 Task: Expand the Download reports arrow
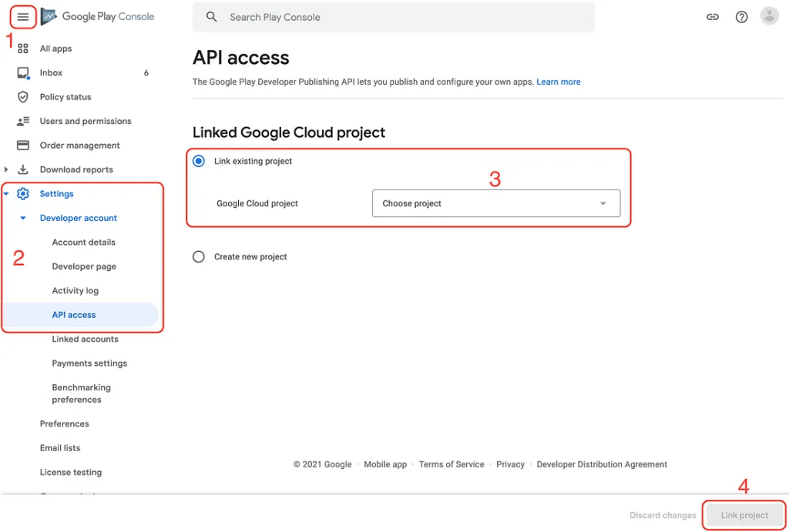[6, 169]
